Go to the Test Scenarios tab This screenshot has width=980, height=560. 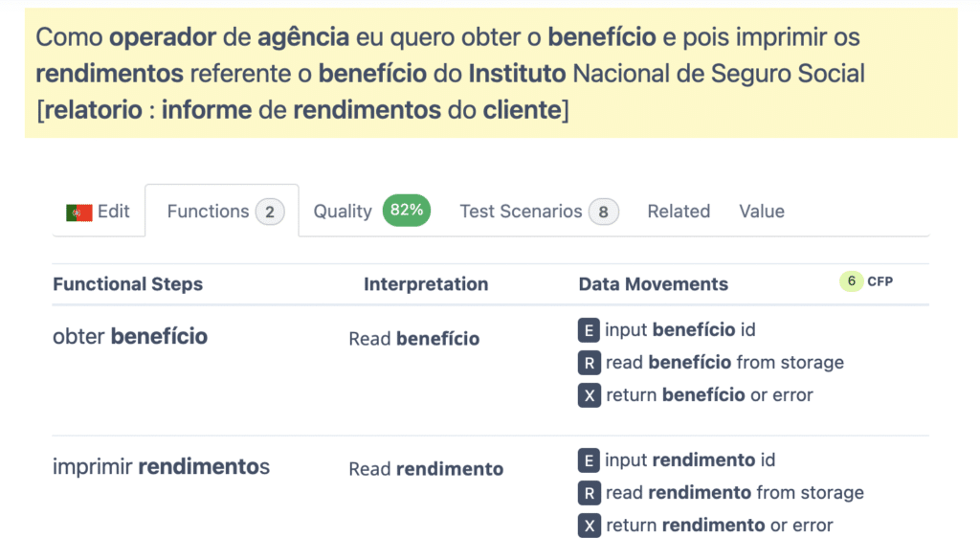coord(521,212)
